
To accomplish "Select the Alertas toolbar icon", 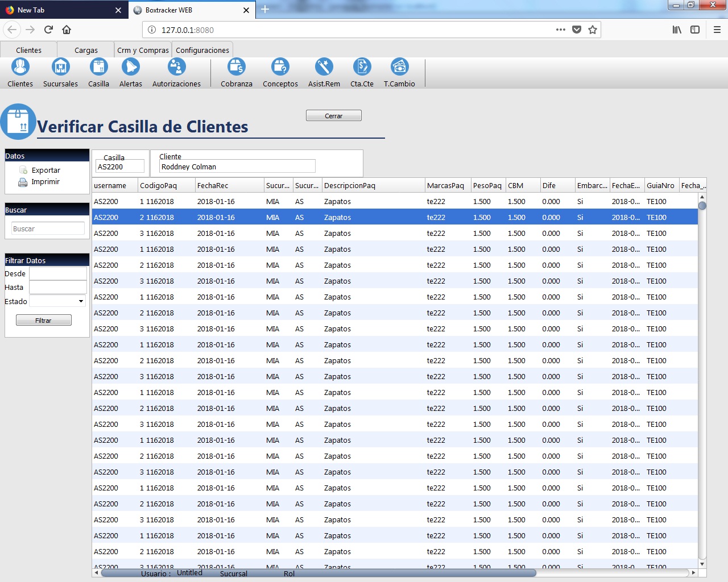I will (130, 68).
